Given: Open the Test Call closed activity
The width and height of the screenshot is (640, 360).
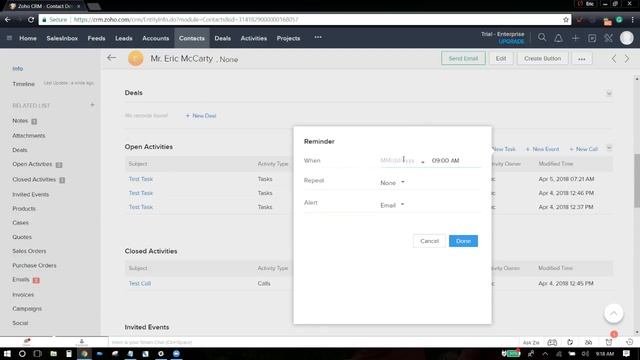Looking at the screenshot, I should point(140,283).
